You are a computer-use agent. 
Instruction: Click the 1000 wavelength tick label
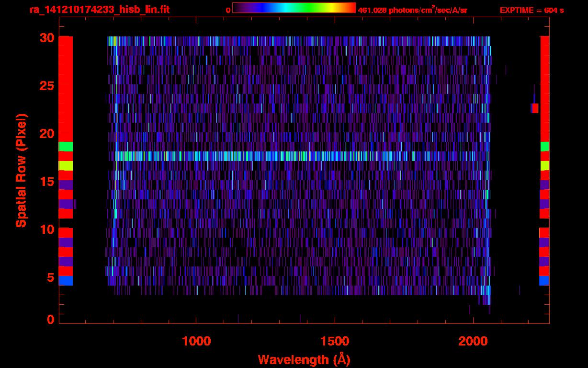pos(196,341)
